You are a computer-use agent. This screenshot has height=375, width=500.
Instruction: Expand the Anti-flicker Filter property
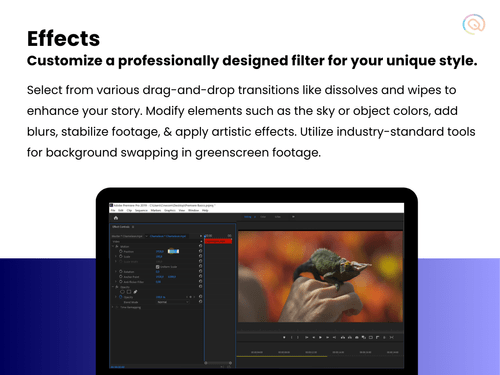click(116, 281)
